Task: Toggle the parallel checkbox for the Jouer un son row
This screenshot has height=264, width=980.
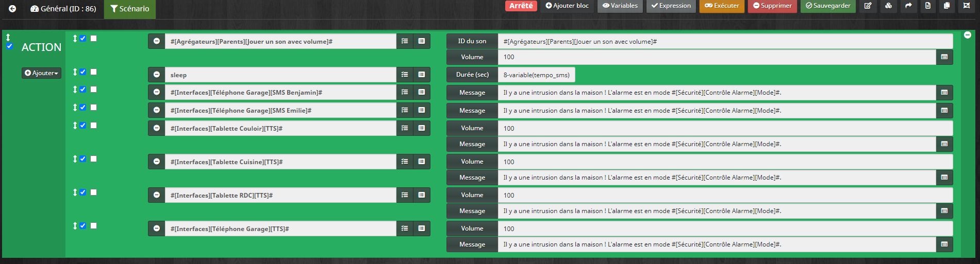Action: (94, 38)
